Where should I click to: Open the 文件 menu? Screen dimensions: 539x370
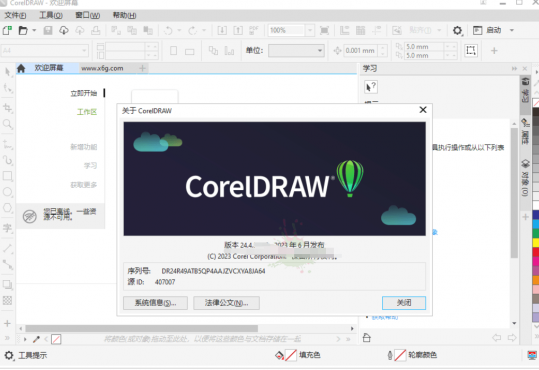click(15, 15)
